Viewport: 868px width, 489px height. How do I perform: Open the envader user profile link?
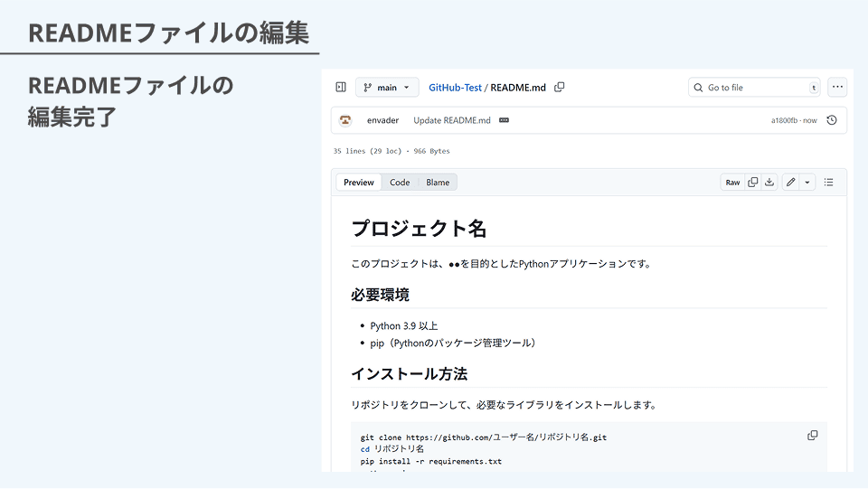pyautogui.click(x=382, y=120)
